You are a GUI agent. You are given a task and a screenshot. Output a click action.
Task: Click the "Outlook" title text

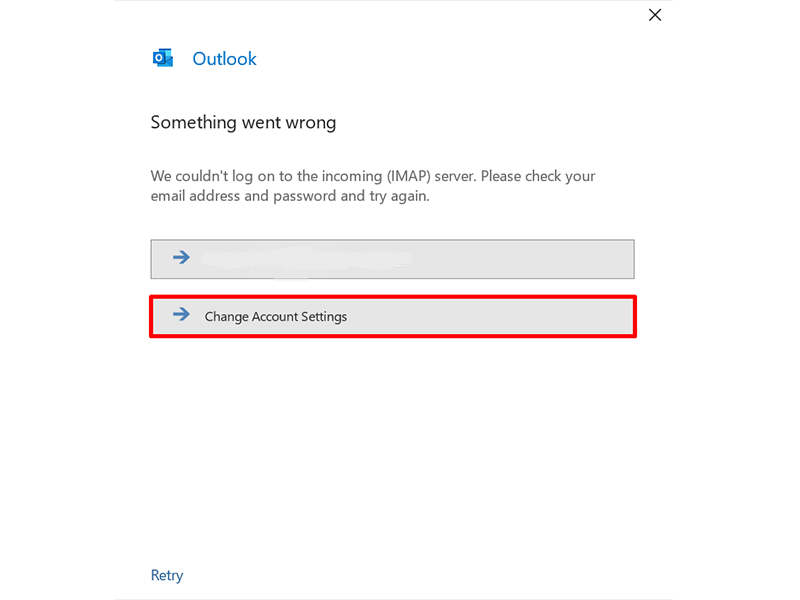pos(224,59)
